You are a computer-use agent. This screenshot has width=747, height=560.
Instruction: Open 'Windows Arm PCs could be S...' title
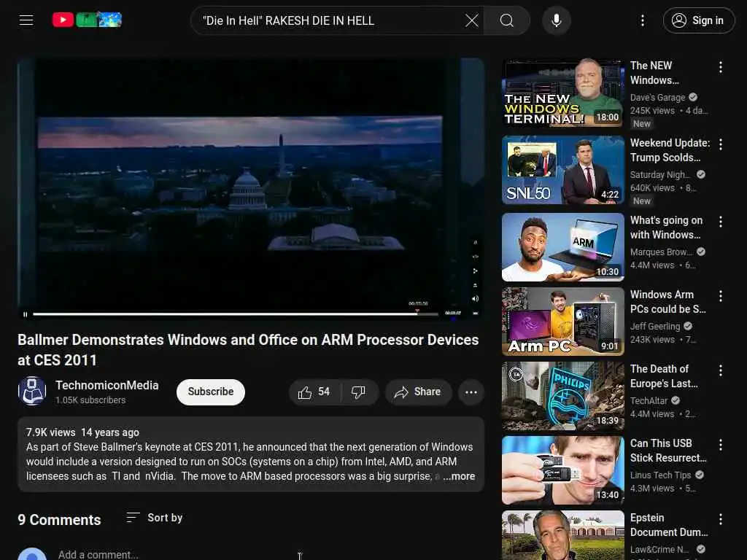click(x=668, y=301)
